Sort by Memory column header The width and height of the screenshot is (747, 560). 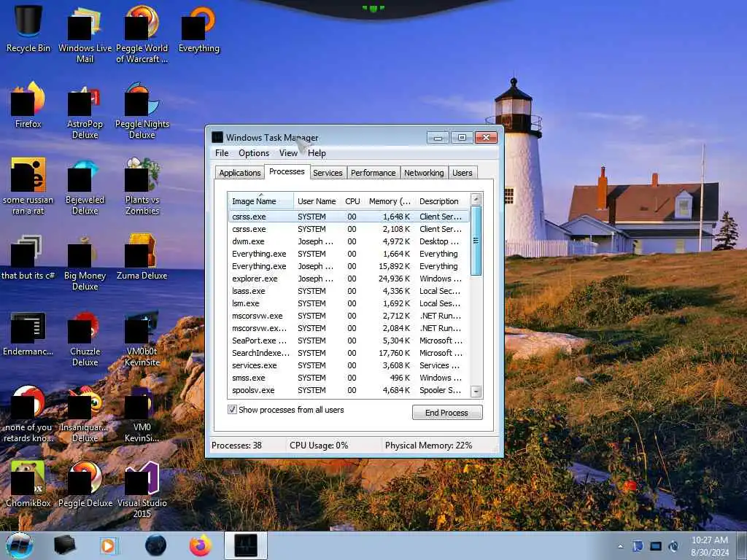click(390, 201)
